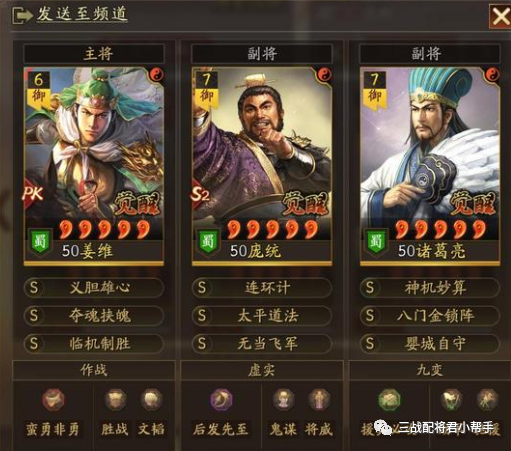Click the 夺魂挟魄 skill slot

(x=94, y=315)
